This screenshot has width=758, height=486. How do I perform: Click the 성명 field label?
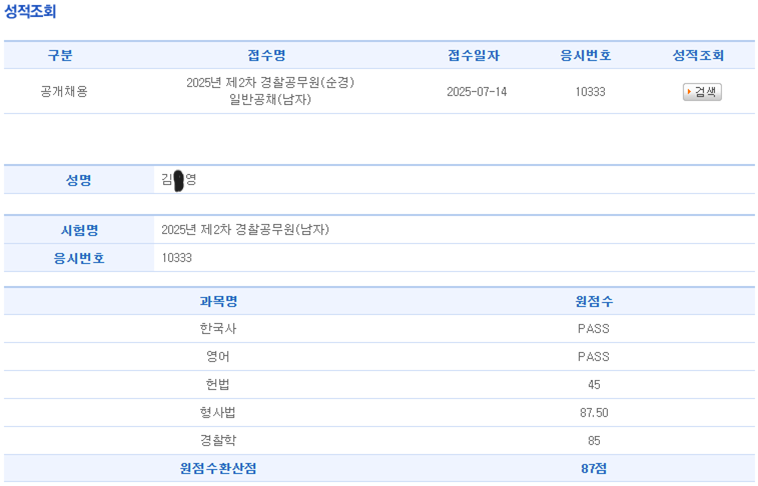tap(79, 180)
